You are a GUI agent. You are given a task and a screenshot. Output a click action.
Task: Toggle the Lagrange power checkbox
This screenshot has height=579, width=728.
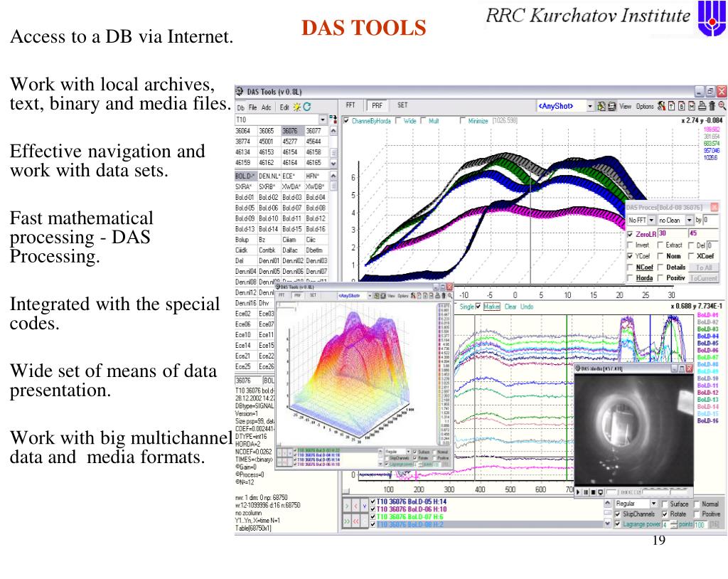618,524
